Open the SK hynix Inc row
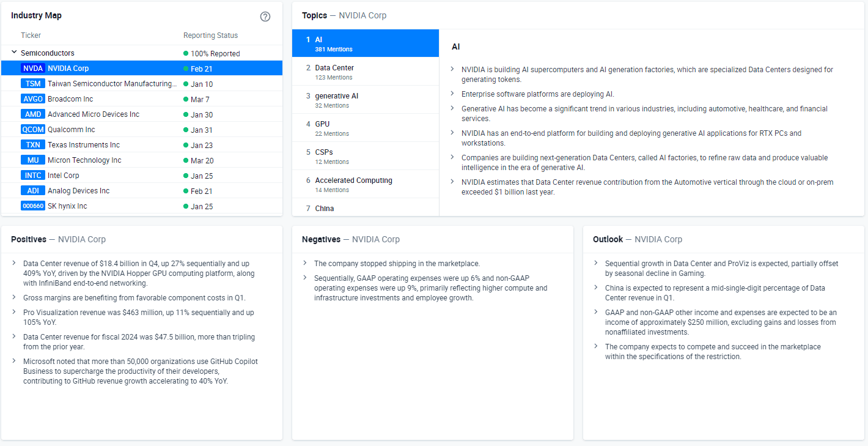The height and width of the screenshot is (446, 868). tap(142, 206)
